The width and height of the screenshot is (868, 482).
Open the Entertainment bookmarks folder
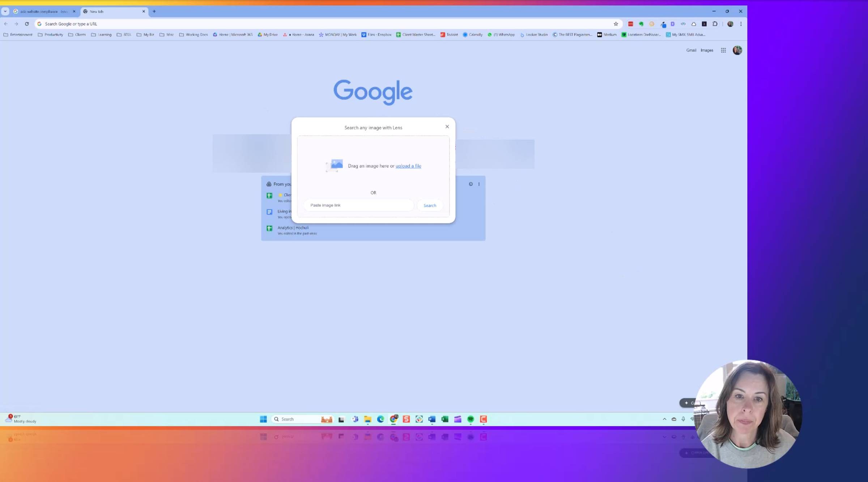pos(18,35)
